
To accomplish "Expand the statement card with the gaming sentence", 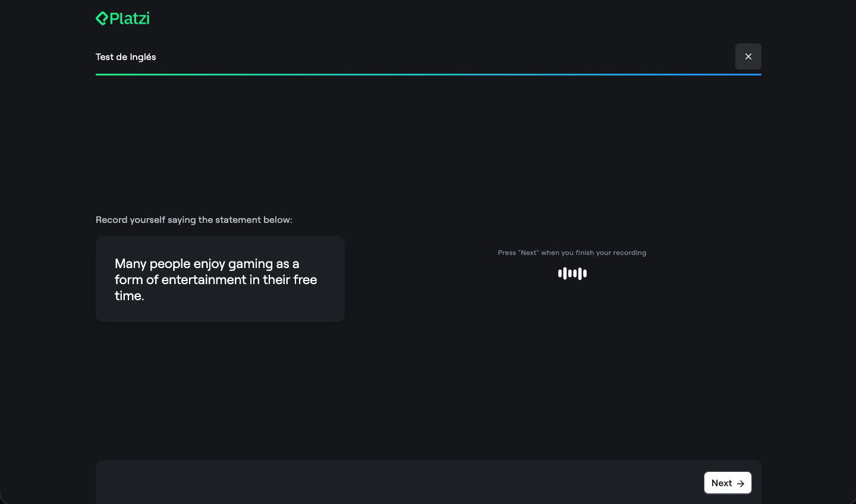I will click(x=220, y=279).
